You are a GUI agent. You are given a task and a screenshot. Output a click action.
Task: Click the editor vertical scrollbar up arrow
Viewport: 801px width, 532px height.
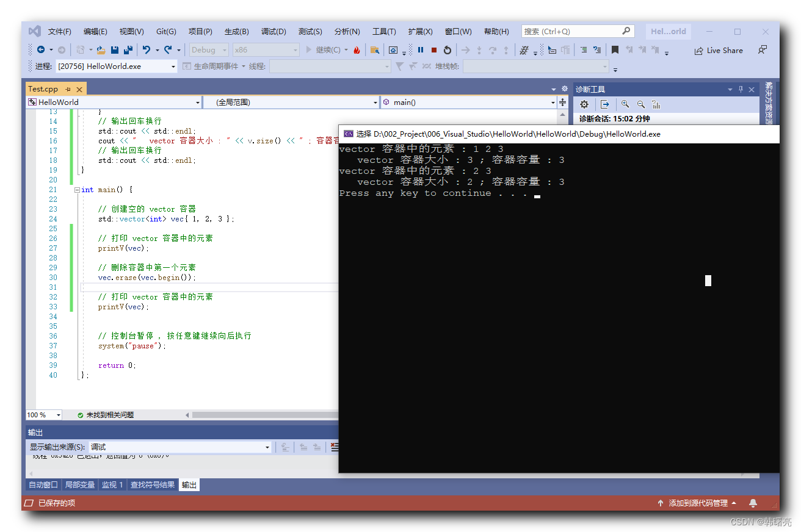click(562, 115)
